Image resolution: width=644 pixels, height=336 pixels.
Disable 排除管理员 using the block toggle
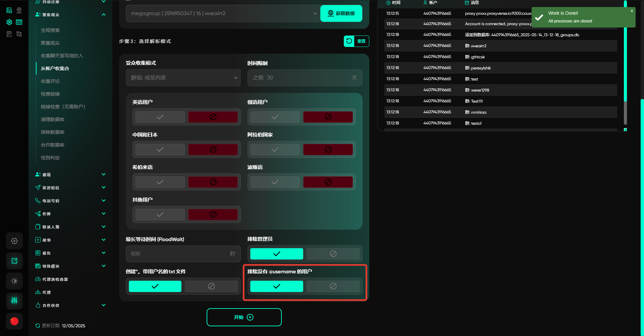click(333, 254)
